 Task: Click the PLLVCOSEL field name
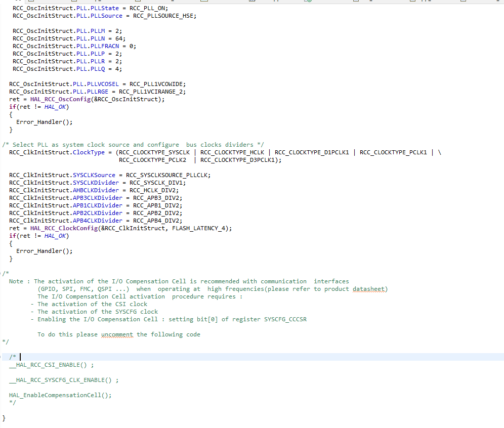pyautogui.click(x=103, y=84)
